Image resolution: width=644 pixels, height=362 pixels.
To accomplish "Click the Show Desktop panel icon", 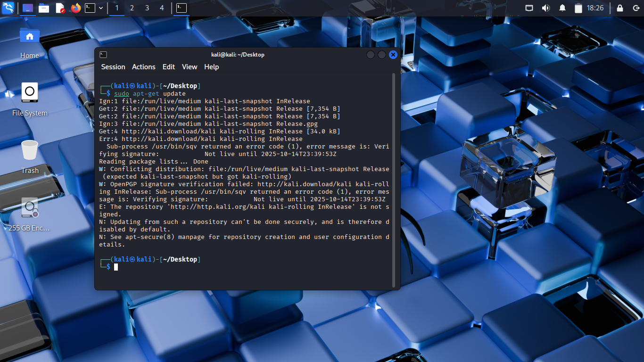I will (28, 8).
